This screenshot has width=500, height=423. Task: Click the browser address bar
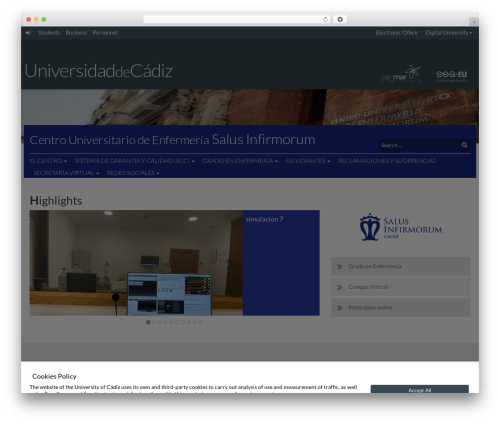[237, 19]
